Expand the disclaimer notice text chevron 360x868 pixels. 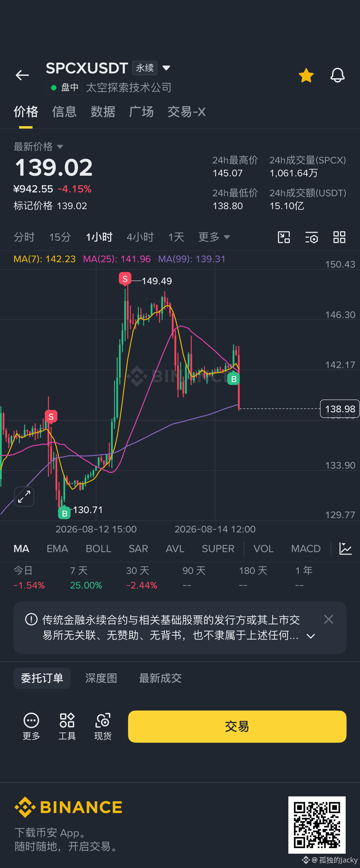(x=311, y=636)
